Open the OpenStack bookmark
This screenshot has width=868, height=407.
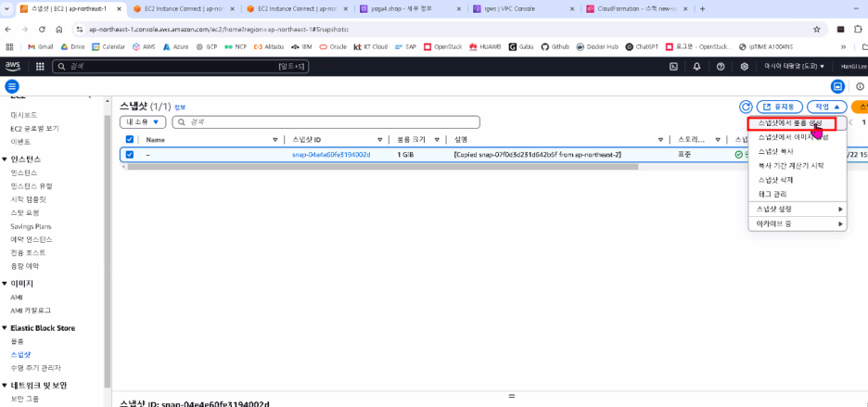[442, 47]
